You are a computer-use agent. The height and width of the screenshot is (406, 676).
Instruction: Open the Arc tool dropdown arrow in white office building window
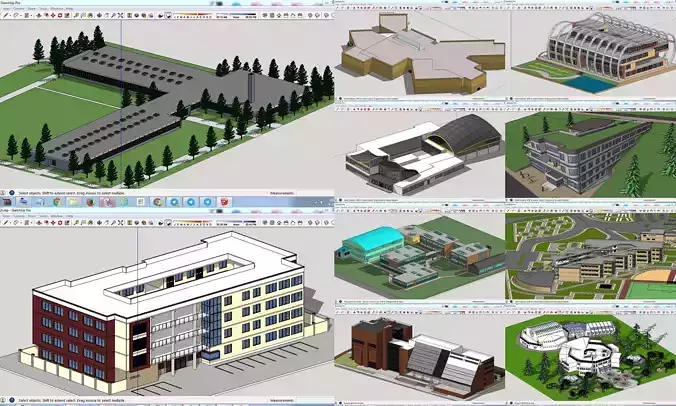point(21,222)
